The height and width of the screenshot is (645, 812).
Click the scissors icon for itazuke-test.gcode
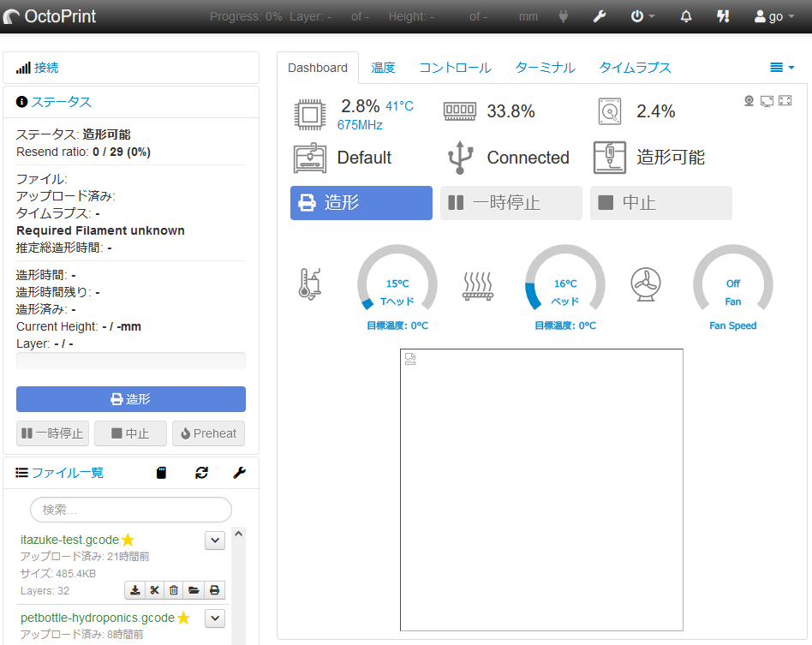(x=154, y=590)
